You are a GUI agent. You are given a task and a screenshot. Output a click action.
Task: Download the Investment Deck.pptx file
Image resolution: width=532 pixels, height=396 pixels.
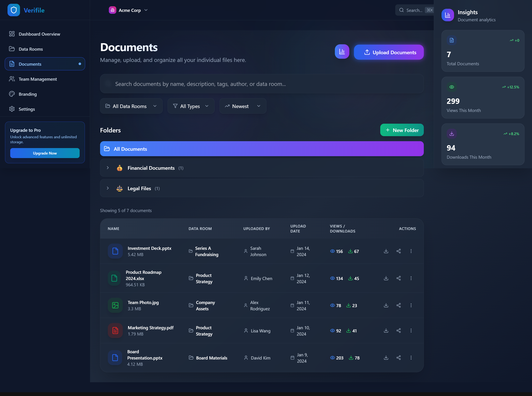tap(386, 251)
